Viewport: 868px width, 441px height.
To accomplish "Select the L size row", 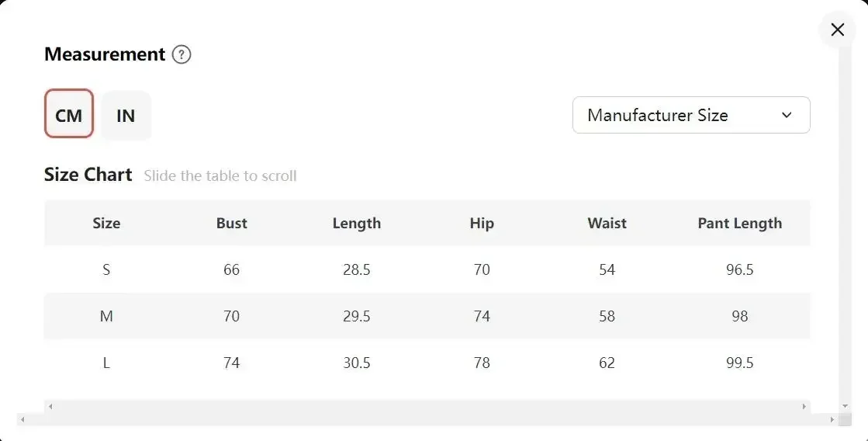I will [x=427, y=363].
